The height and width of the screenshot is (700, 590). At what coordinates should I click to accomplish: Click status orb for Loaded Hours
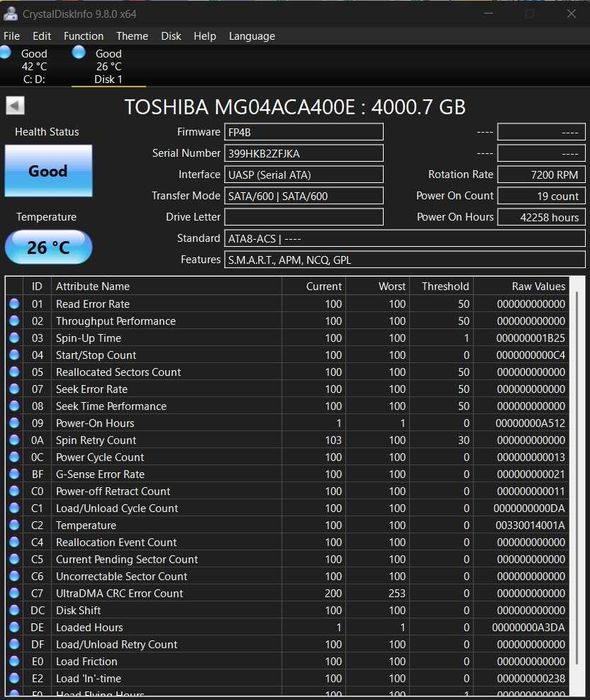pyautogui.click(x=14, y=626)
